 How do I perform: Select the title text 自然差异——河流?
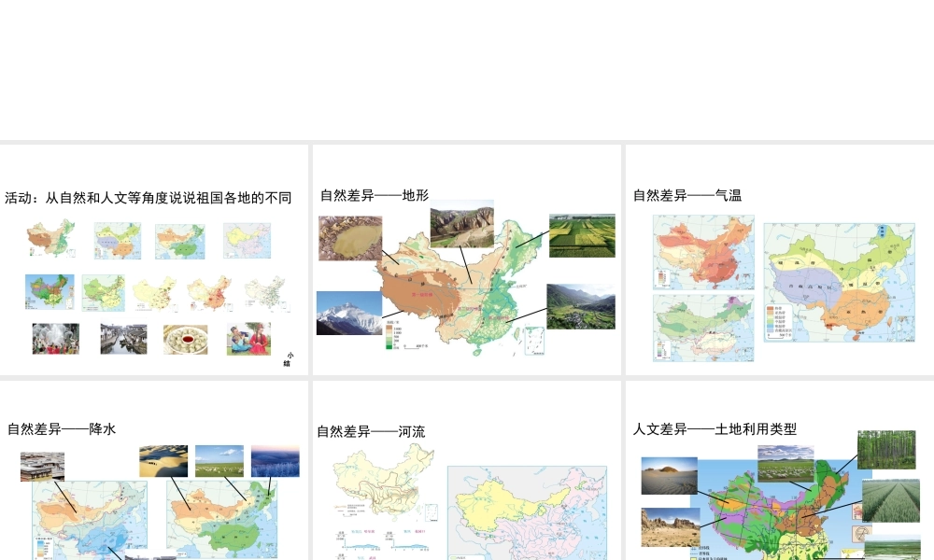coord(371,431)
